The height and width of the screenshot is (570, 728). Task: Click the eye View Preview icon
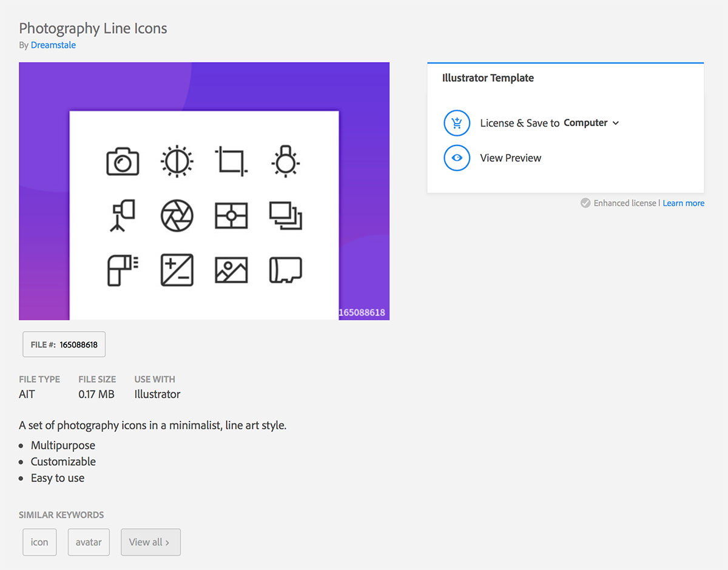[x=457, y=158]
